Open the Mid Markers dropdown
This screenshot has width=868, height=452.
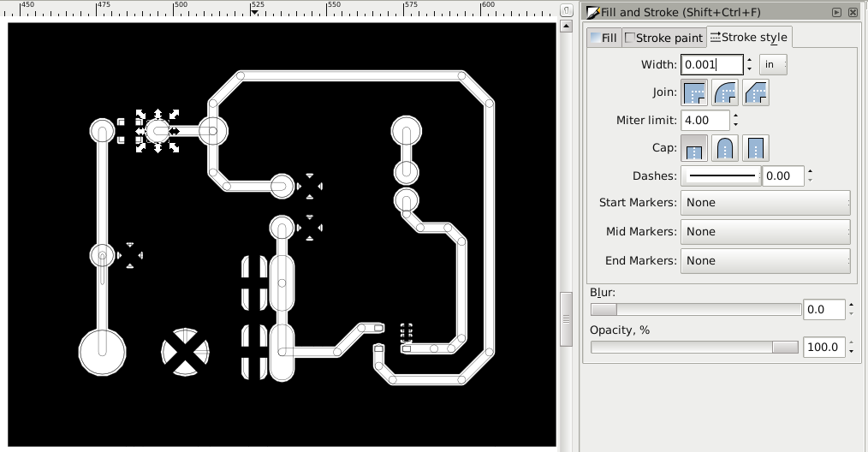(x=765, y=232)
